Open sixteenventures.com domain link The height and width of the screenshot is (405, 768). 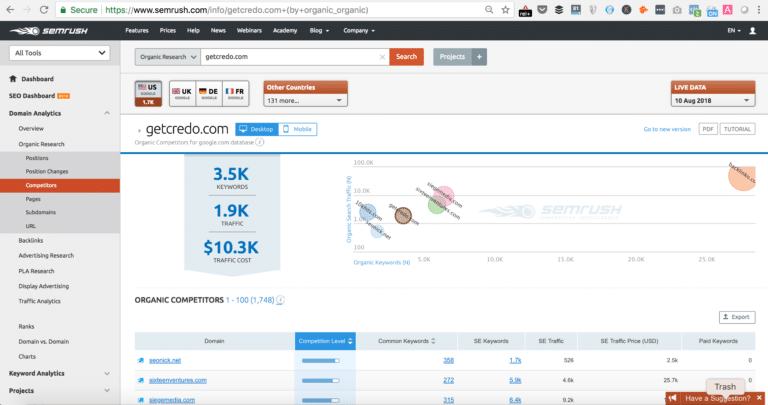[x=178, y=380]
